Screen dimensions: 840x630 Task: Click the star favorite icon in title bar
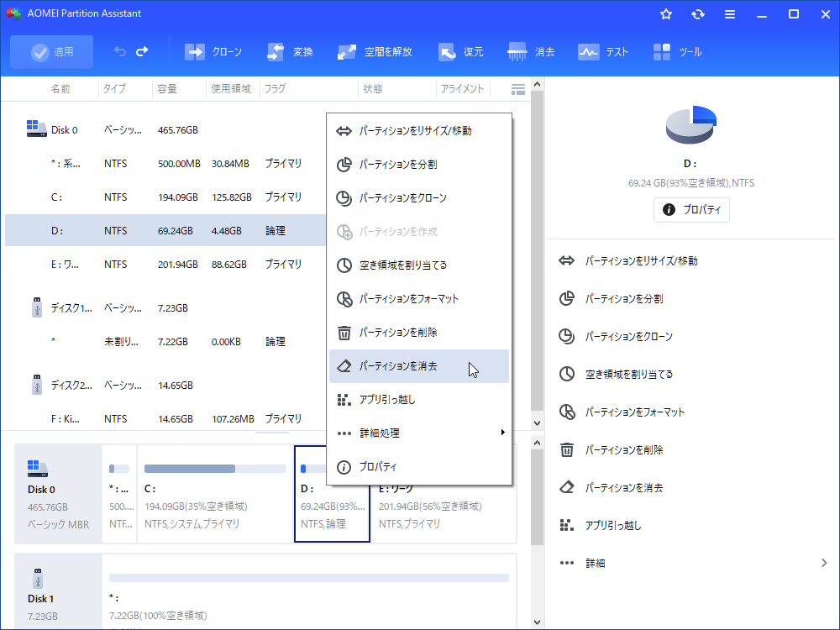pyautogui.click(x=666, y=14)
